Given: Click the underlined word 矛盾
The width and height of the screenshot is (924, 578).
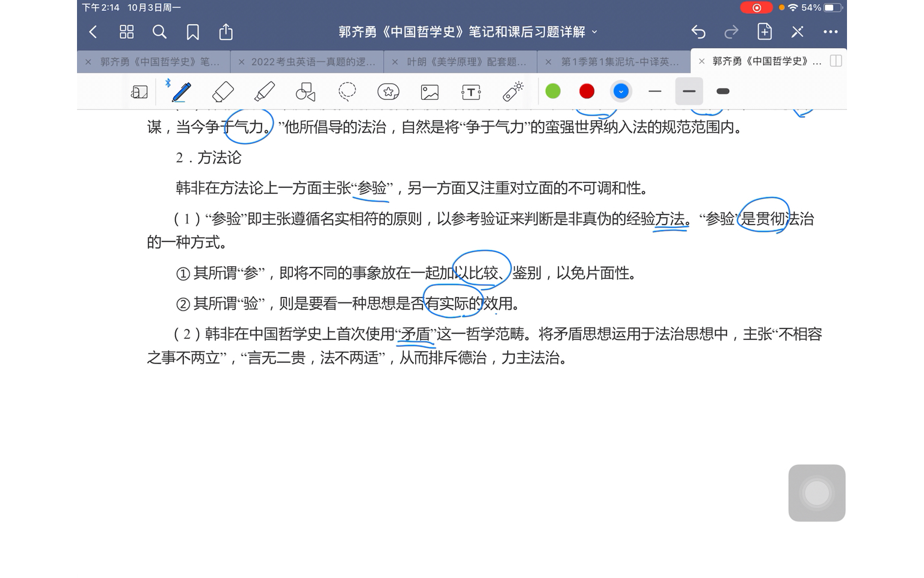Looking at the screenshot, I should [416, 334].
